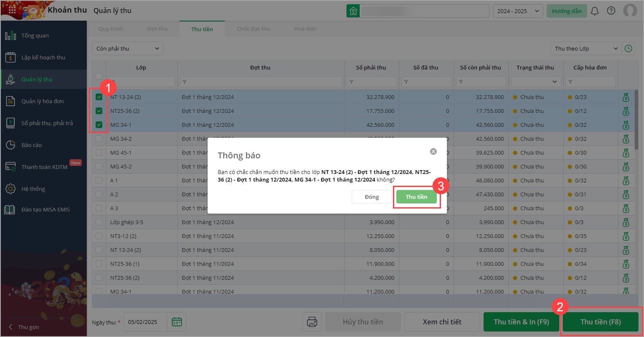644x337 pixels.
Task: Uncheck the NT 13-24 (2) December row checkbox
Action: point(99,97)
